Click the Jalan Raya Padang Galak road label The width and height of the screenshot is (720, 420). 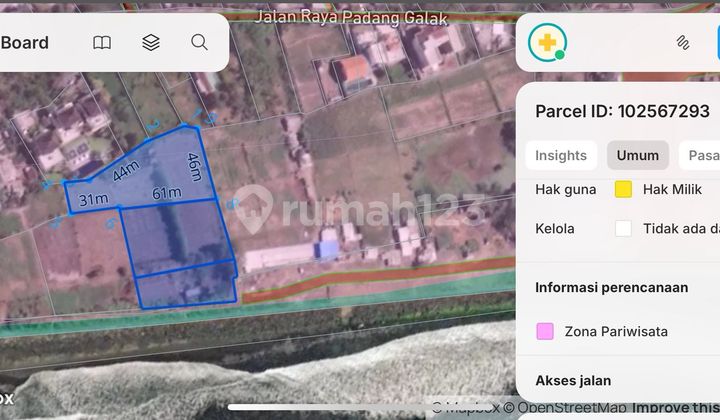[x=351, y=18]
